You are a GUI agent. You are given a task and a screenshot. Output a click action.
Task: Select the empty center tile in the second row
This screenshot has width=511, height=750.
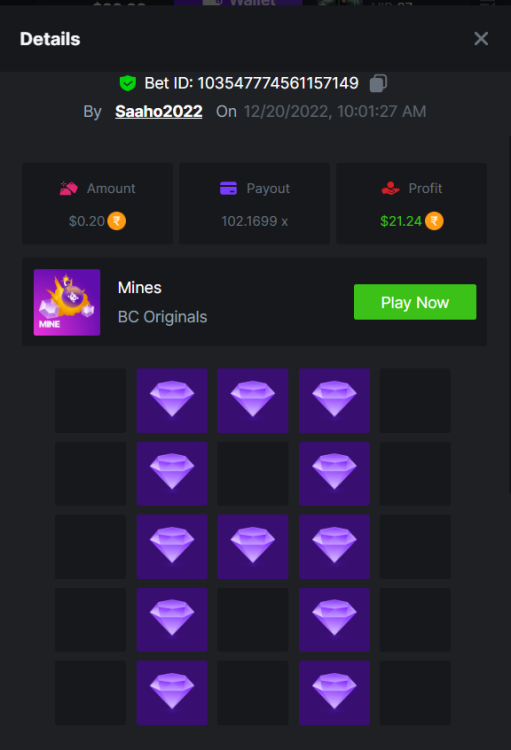pos(253,474)
